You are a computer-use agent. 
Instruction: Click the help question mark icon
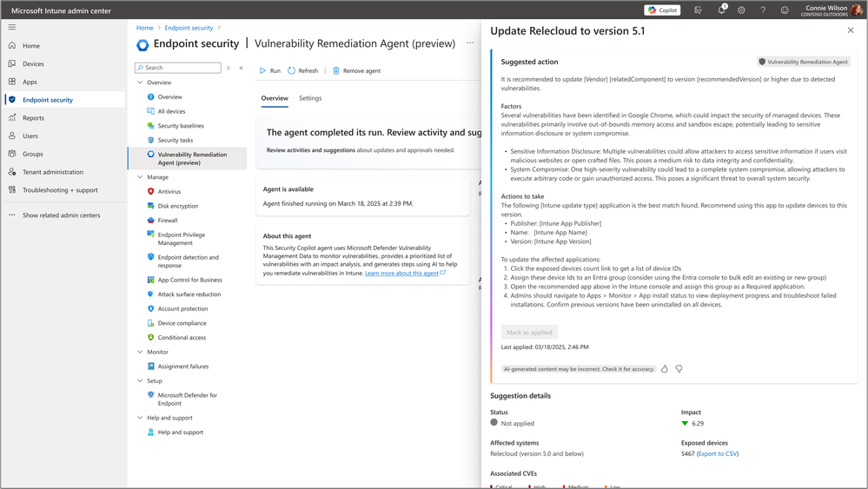763,10
